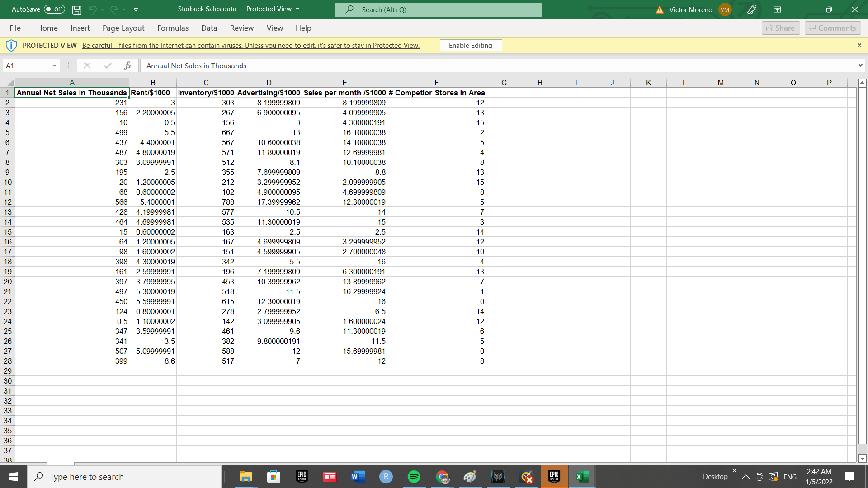
Task: Expand the Protected View dropdown beside the filename
Action: tap(297, 9)
